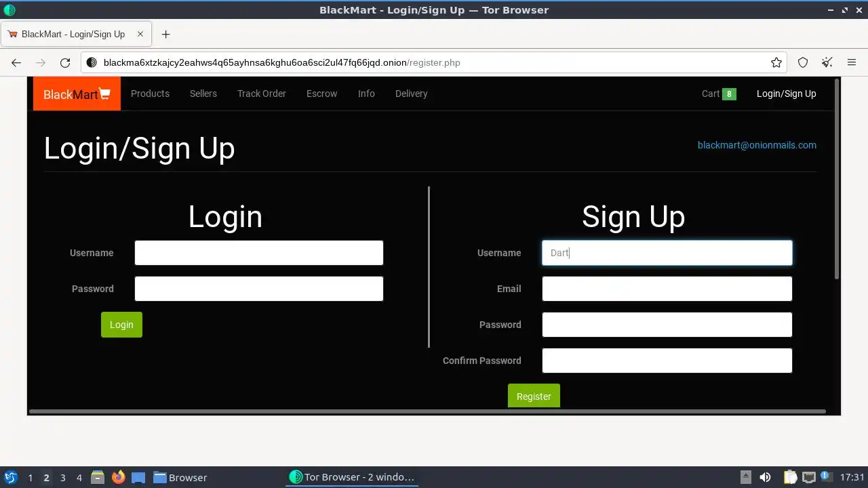Open the browser hamburger menu
868x488 pixels.
coord(852,62)
